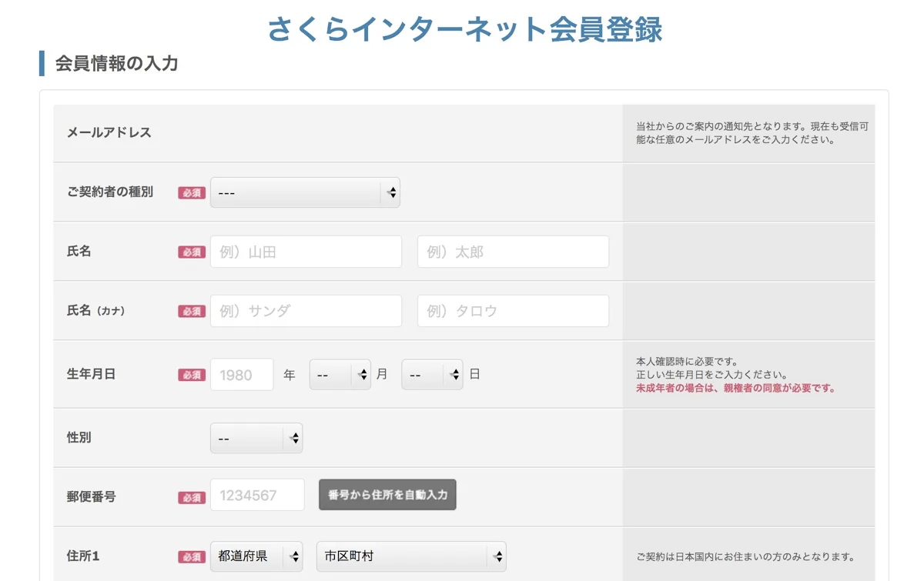The height and width of the screenshot is (581, 924).
Task: Click the メールアドレス label
Action: [x=109, y=132]
